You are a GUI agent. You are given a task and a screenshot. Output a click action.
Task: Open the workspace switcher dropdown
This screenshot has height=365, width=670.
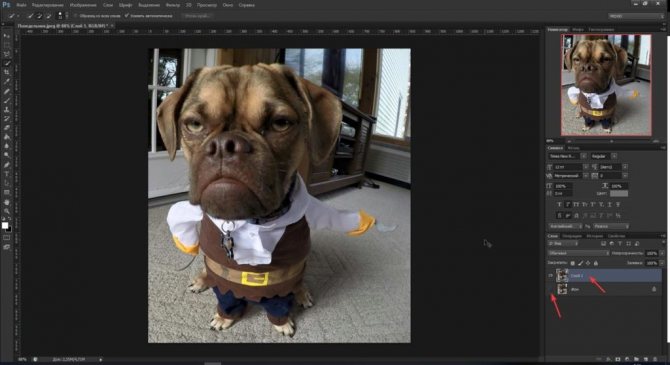pyautogui.click(x=636, y=16)
